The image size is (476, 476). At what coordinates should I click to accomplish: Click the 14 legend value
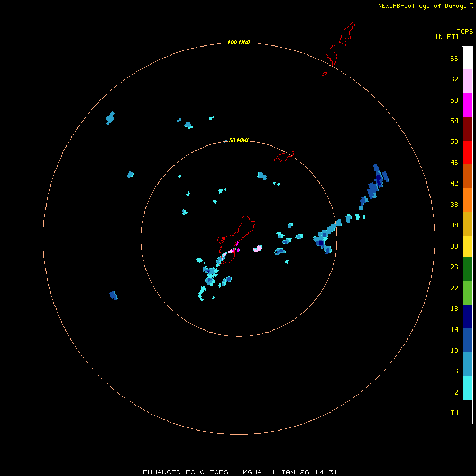[454, 329]
